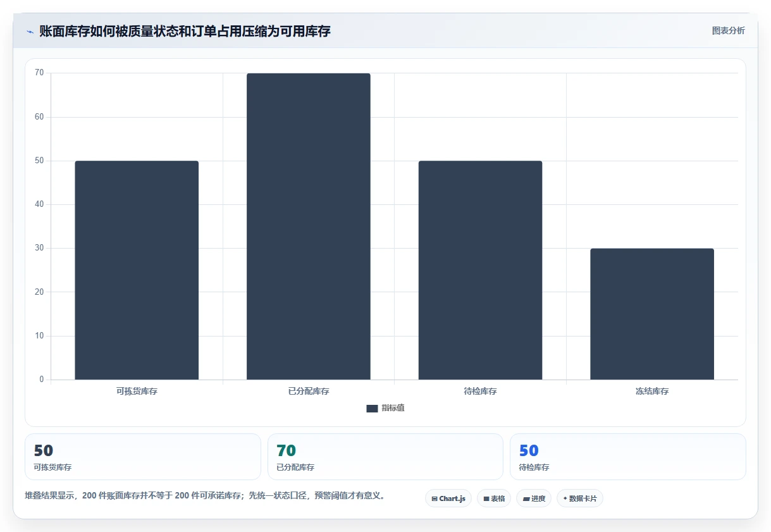Click the 进度 tag chip
Screen dimensions: 771x532
click(534, 498)
